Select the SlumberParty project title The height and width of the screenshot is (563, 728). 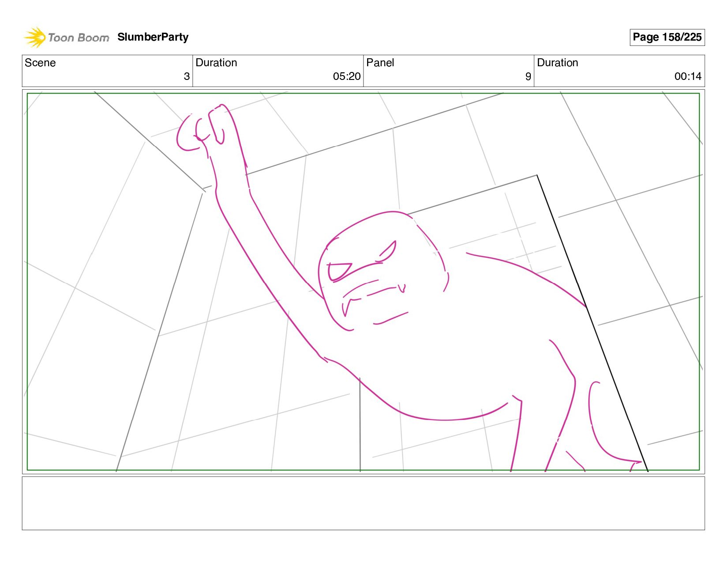coord(153,37)
